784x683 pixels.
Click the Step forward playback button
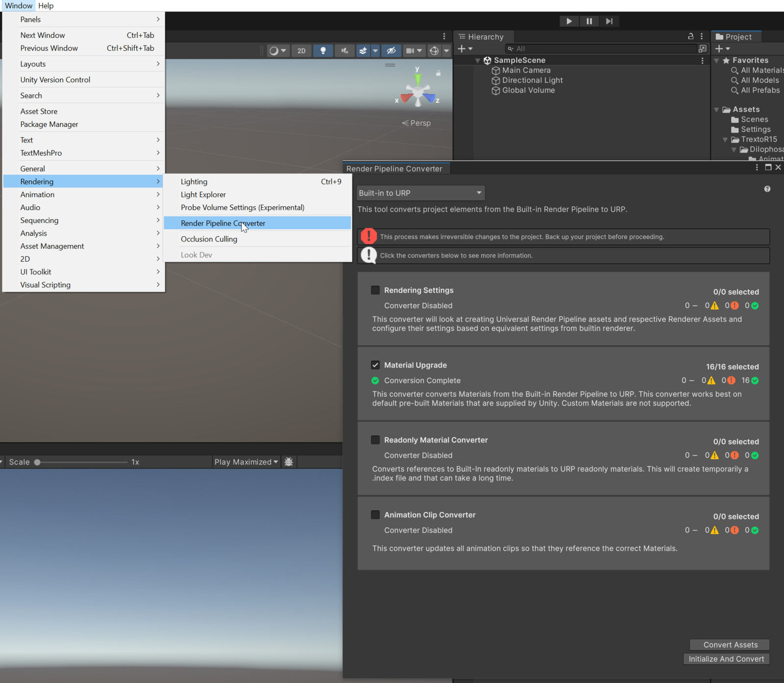click(x=609, y=21)
